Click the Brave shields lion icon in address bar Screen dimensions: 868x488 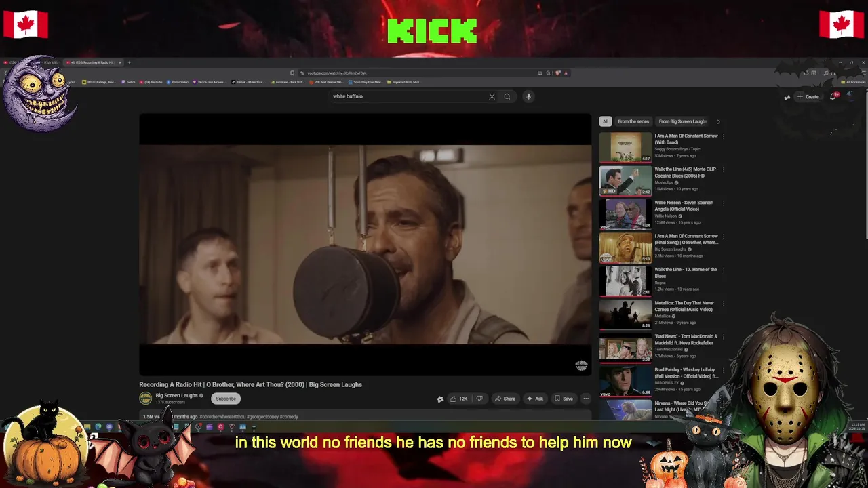click(558, 73)
